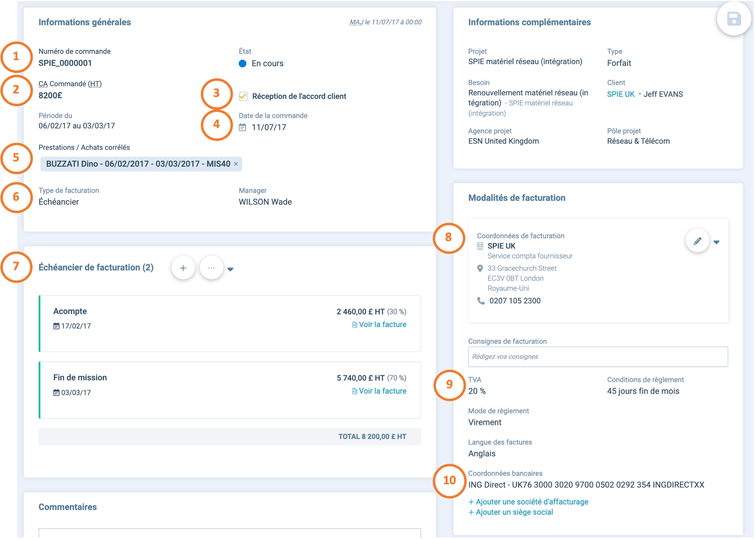Open the three-dots actions button in Échéancier
Screen dimensions: 756x540
tap(211, 268)
